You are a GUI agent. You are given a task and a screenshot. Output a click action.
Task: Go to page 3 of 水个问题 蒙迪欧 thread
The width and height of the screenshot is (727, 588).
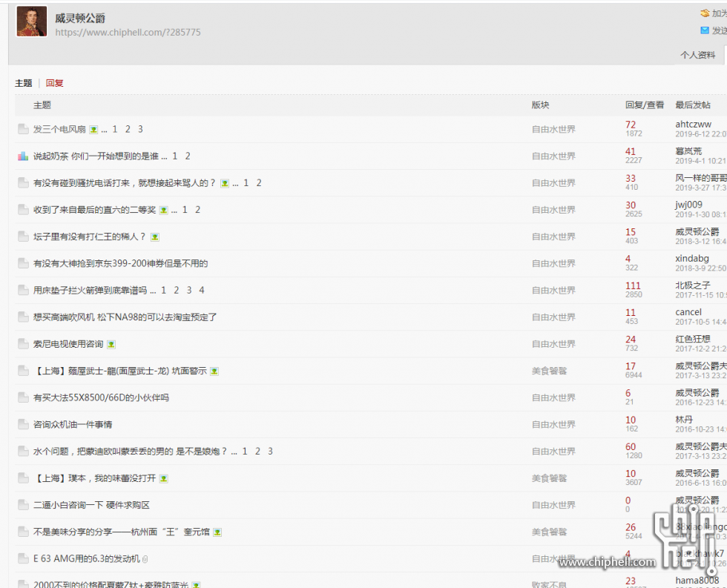coord(270,452)
